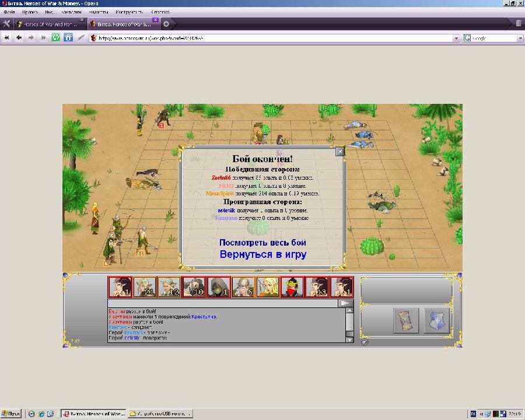Click 'Вернуться в игру' link
This screenshot has height=420, width=525.
tap(263, 254)
